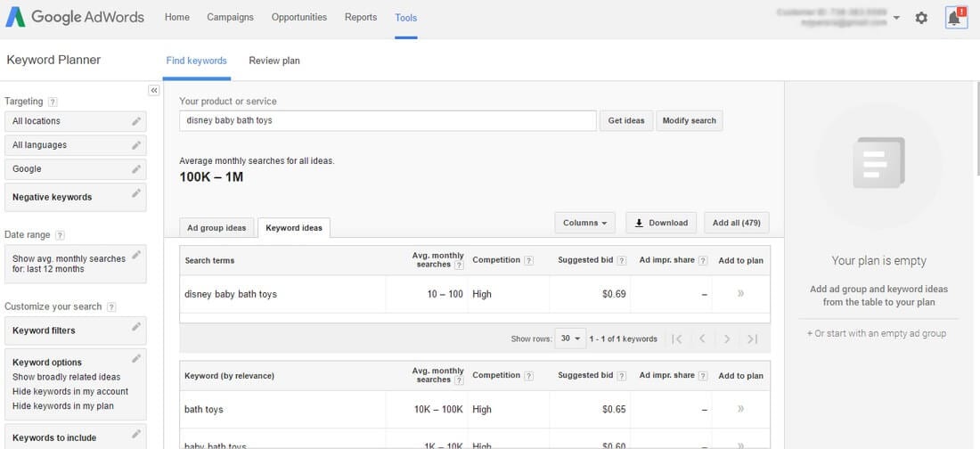This screenshot has height=449, width=980.
Task: Edit Keyword options pencil icon
Action: tap(136, 358)
